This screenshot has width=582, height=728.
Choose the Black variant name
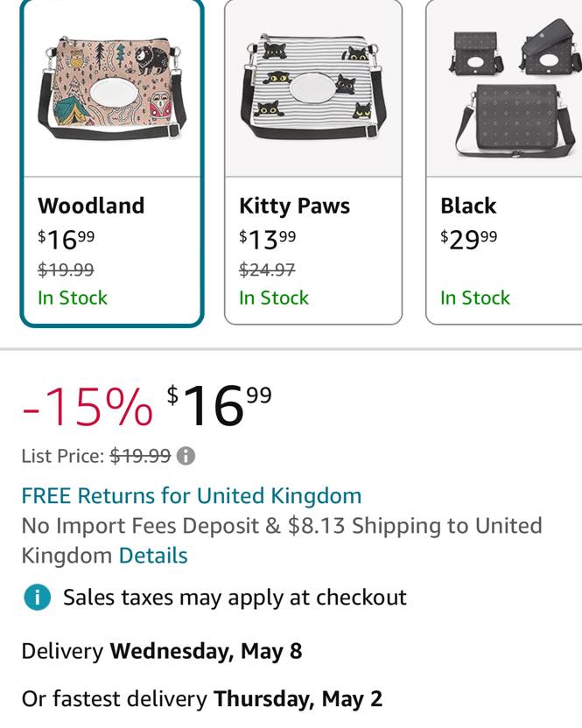(468, 206)
